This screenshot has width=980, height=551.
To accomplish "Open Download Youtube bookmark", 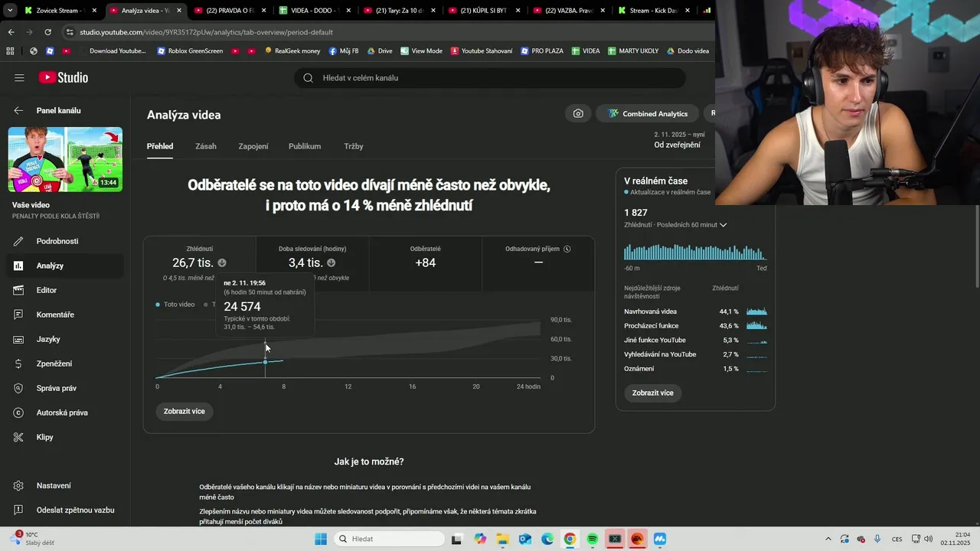I will pyautogui.click(x=111, y=51).
